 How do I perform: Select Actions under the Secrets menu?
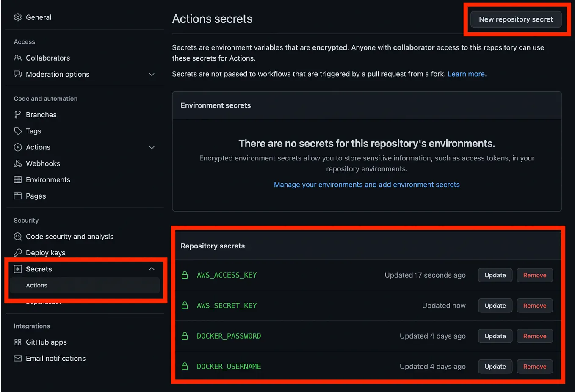(36, 285)
